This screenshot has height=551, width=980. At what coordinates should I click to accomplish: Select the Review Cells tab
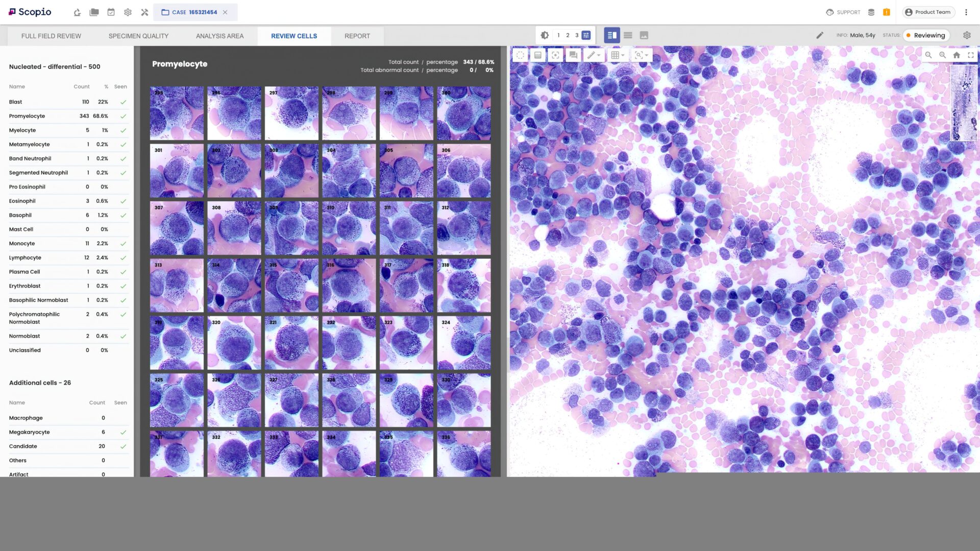pyautogui.click(x=294, y=36)
